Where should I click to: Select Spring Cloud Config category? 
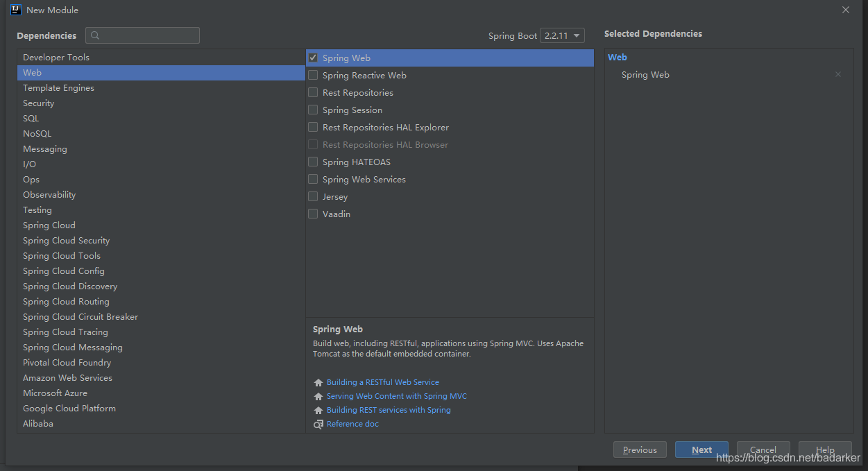click(161, 271)
